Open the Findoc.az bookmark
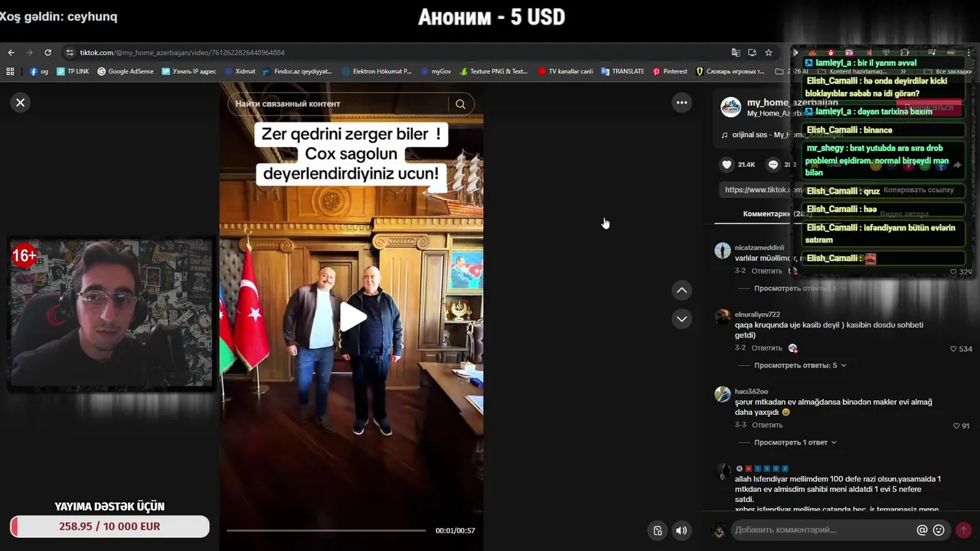The width and height of the screenshot is (980, 551). click(297, 71)
